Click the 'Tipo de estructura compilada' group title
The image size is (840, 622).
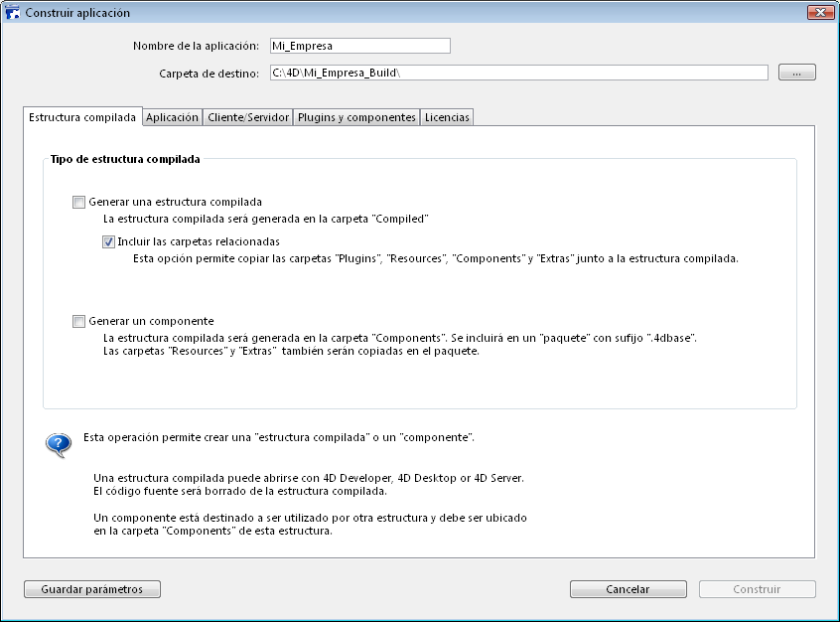point(125,159)
